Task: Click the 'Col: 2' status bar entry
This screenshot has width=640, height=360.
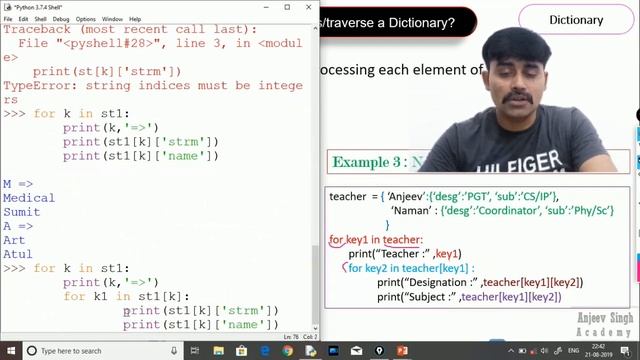Action: point(310,337)
